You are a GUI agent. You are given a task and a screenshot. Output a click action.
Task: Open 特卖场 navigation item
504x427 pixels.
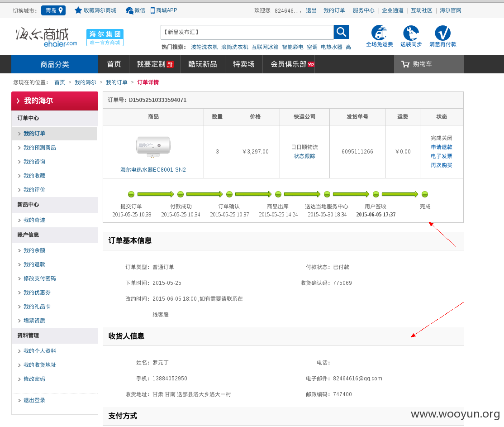tap(244, 64)
